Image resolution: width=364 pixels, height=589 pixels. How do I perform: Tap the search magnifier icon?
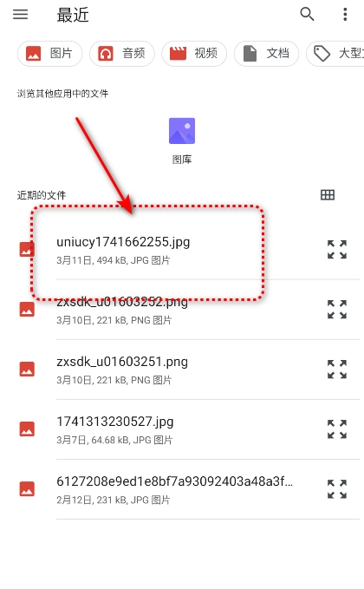coord(307,14)
